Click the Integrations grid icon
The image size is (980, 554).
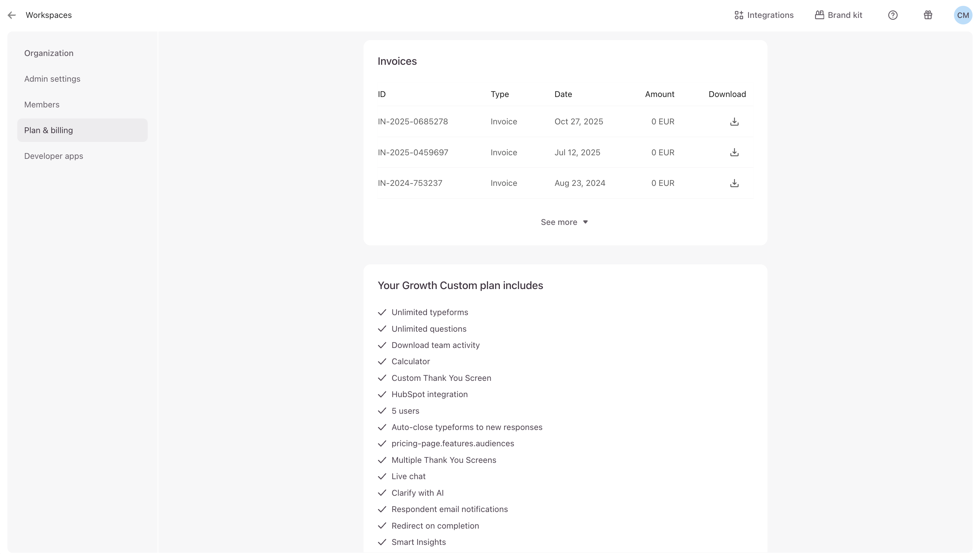point(739,15)
